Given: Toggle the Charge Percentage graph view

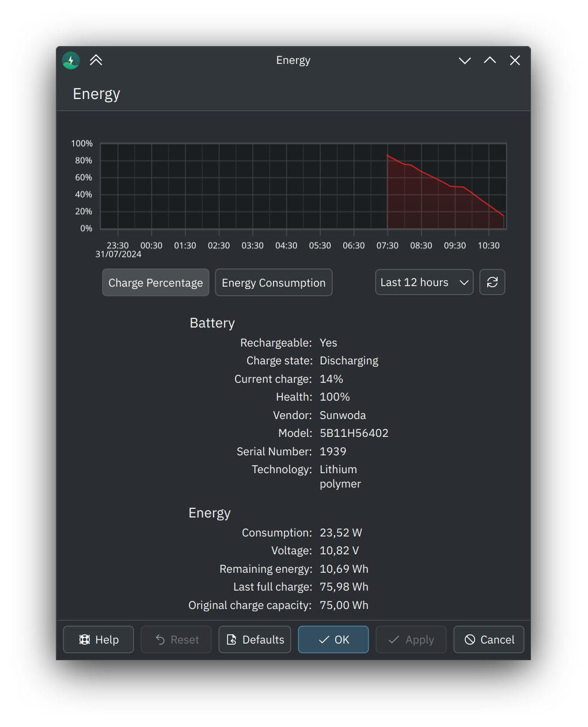Looking at the screenshot, I should pos(155,283).
